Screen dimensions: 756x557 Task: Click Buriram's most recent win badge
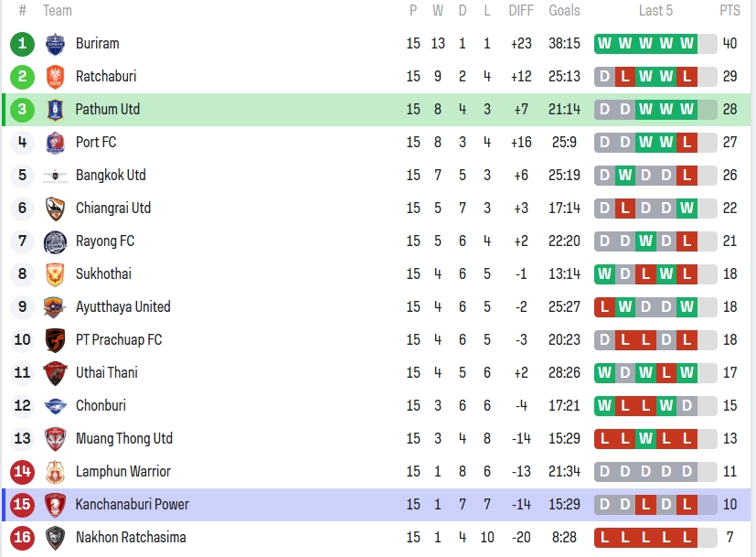pyautogui.click(x=687, y=44)
